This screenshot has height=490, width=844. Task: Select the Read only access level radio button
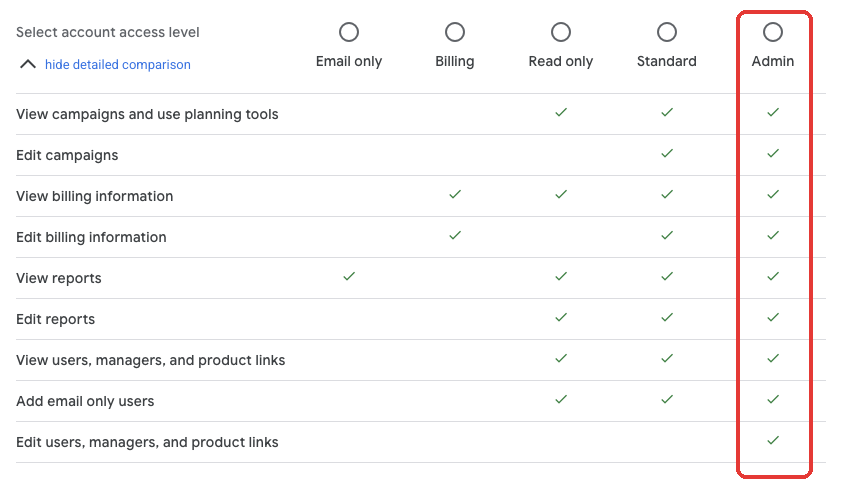561,32
